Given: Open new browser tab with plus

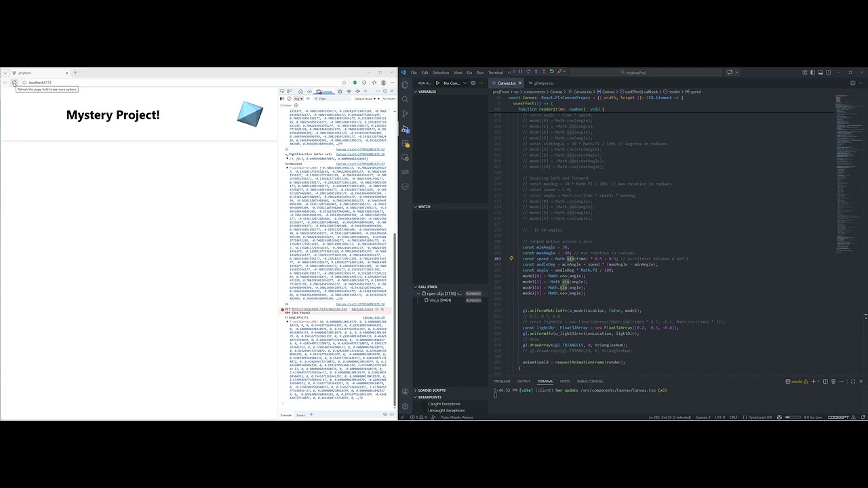Looking at the screenshot, I should pos(75,73).
